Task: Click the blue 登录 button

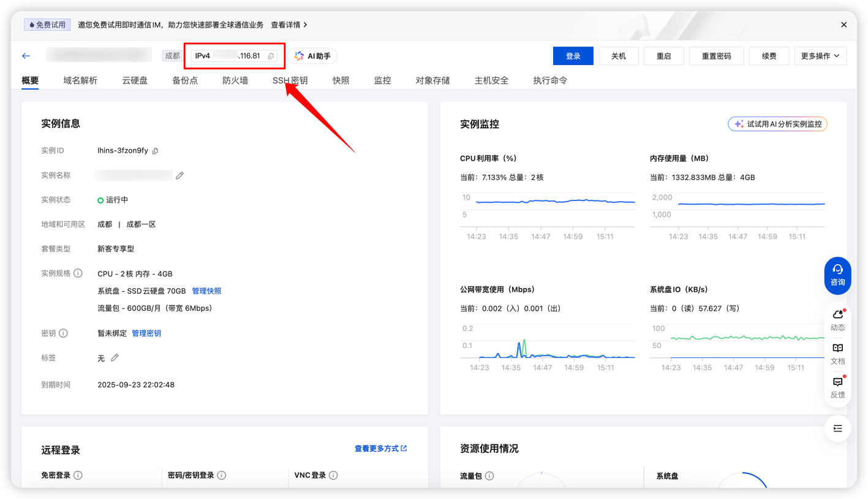Action: pos(573,56)
